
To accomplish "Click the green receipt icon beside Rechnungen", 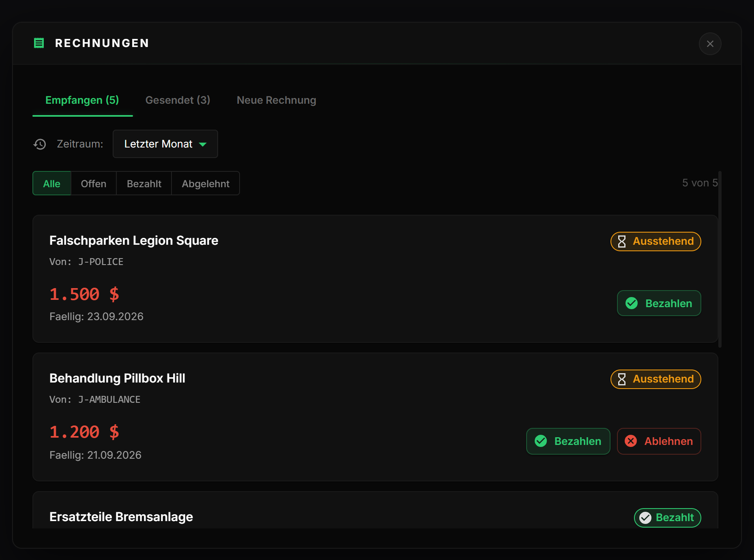I will pyautogui.click(x=39, y=43).
